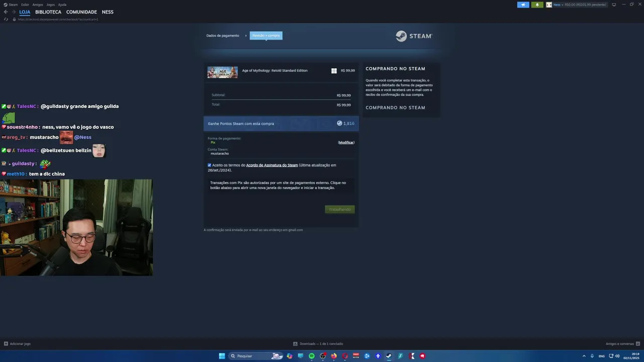Click the Ganhe Pontos Steam banner
This screenshot has height=362, width=644.
click(x=281, y=124)
